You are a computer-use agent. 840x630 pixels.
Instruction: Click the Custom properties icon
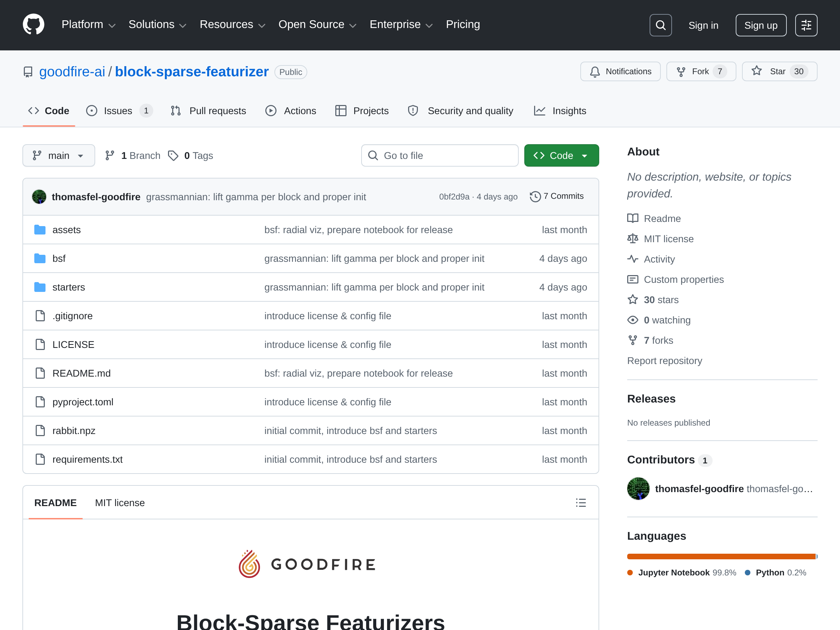(x=633, y=280)
